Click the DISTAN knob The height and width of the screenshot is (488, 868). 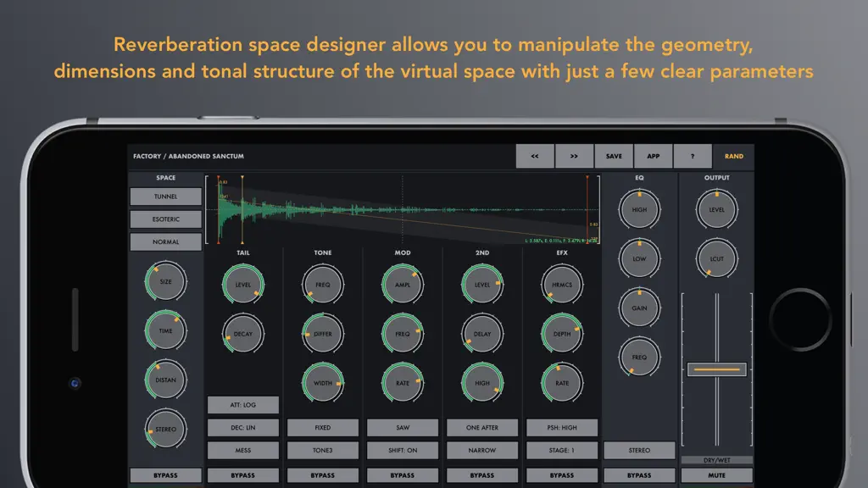click(x=165, y=380)
